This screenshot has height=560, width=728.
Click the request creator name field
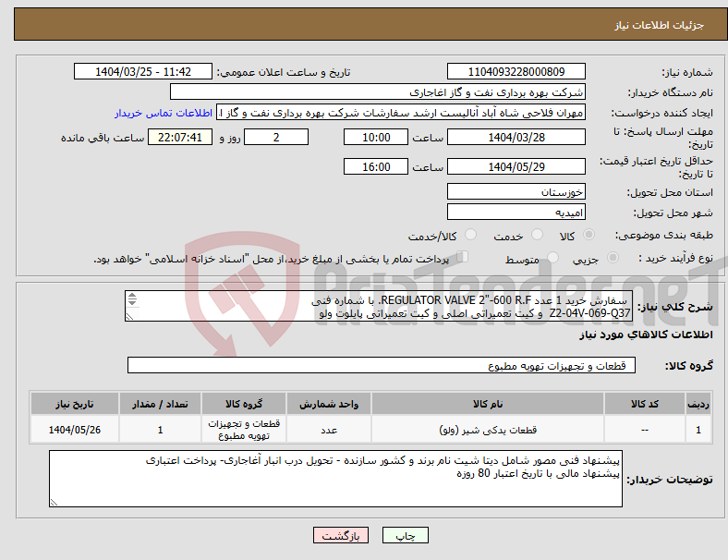(x=401, y=113)
